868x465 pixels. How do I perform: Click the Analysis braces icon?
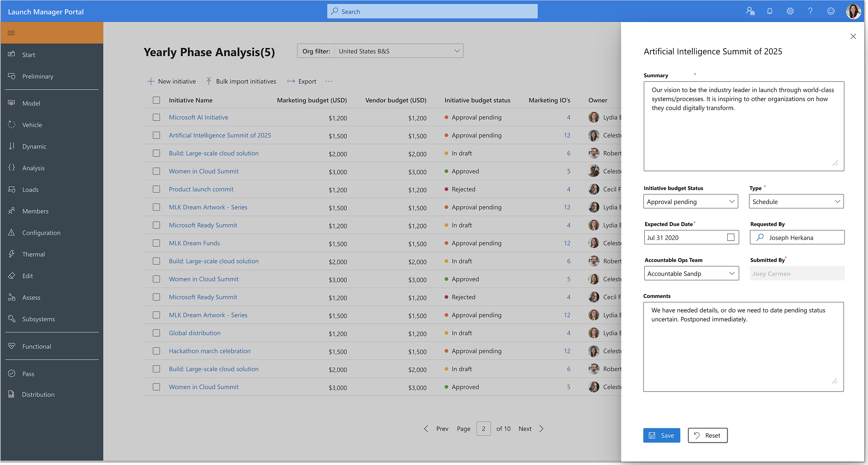tap(11, 167)
